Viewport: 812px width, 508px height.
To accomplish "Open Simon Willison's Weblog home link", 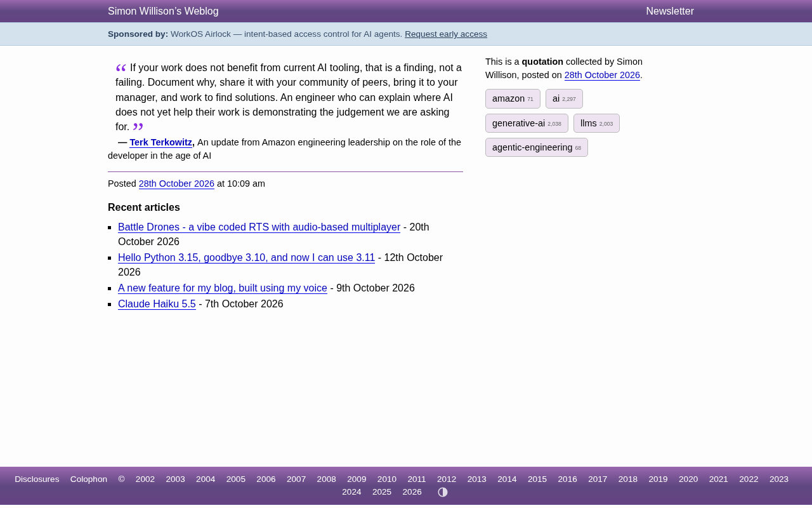I will click(163, 11).
